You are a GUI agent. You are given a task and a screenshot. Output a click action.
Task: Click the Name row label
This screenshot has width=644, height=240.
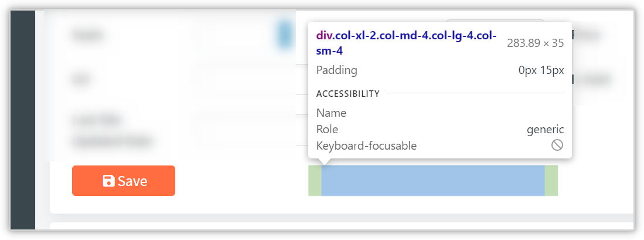(x=332, y=113)
